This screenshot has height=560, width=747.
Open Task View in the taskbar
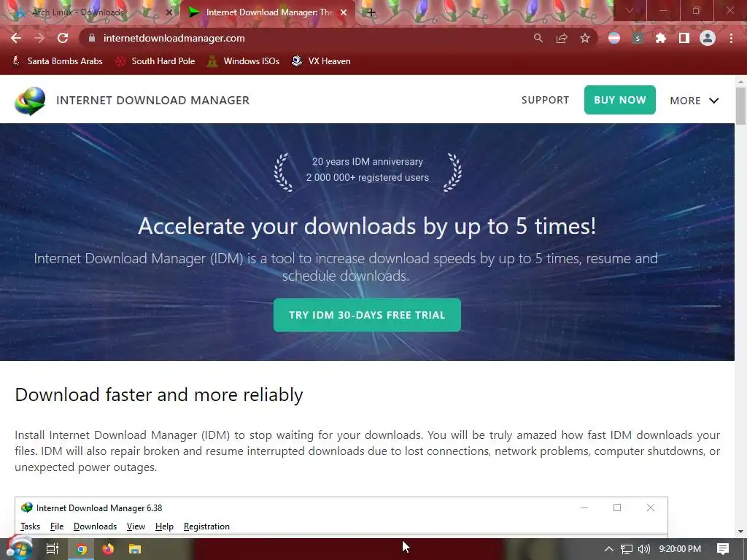[x=52, y=549]
